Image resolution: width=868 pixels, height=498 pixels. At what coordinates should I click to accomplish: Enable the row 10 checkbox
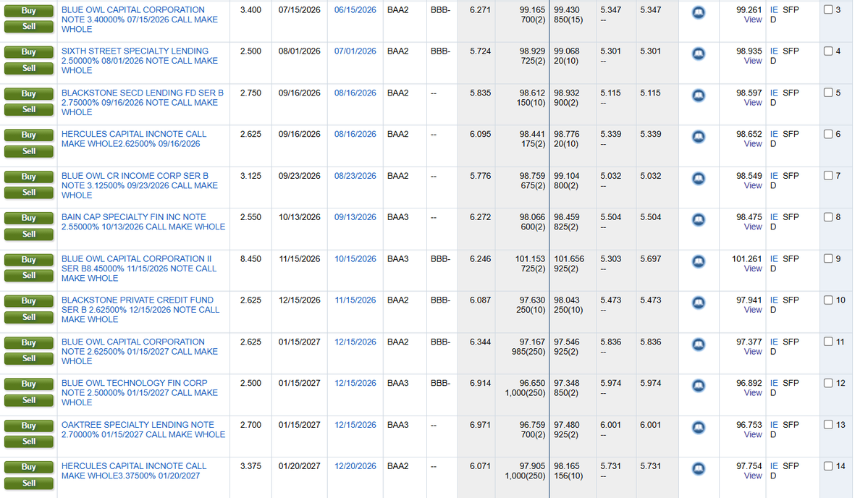[x=828, y=300]
